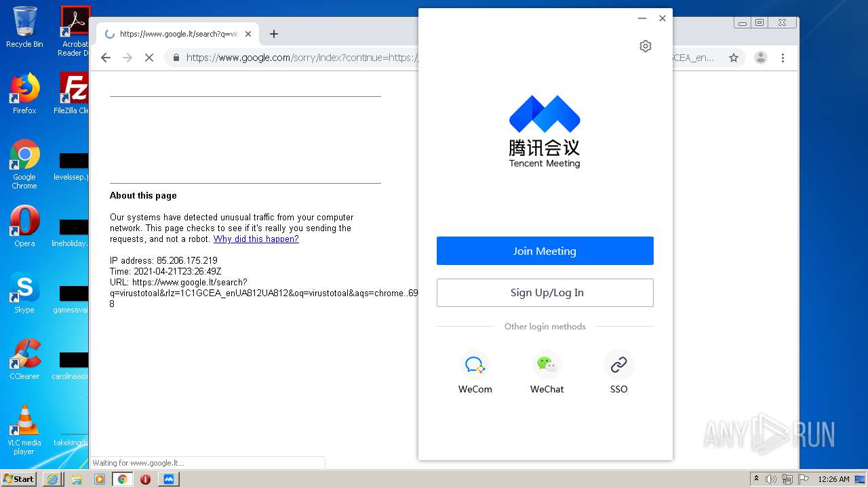Select the levelssep desktop file
This screenshot has height=488, width=868.
coord(72,167)
